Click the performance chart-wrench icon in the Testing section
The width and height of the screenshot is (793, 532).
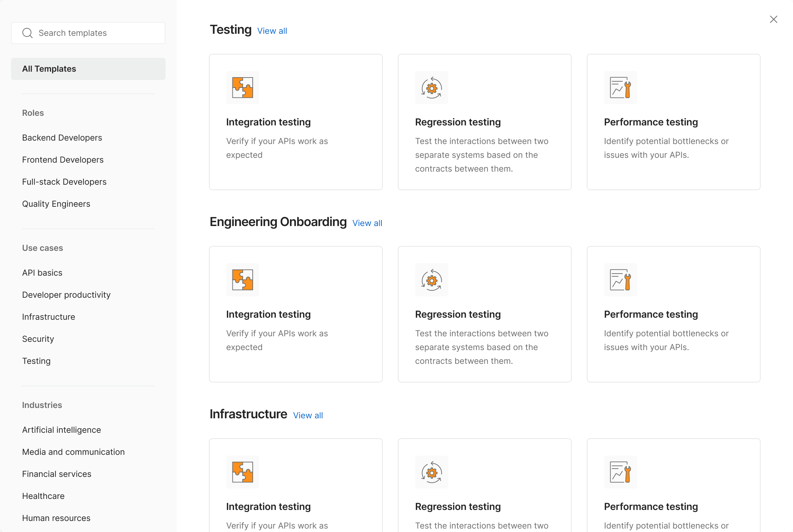(x=620, y=88)
